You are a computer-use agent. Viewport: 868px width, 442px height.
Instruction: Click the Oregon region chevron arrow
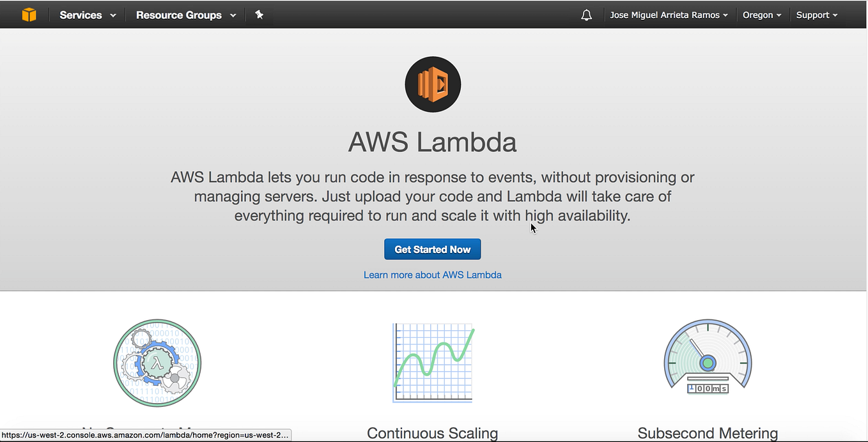pyautogui.click(x=779, y=15)
